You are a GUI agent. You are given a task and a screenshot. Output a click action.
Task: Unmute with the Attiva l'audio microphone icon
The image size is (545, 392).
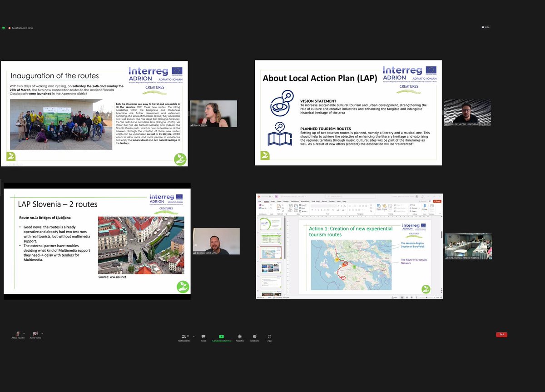[x=18, y=333]
